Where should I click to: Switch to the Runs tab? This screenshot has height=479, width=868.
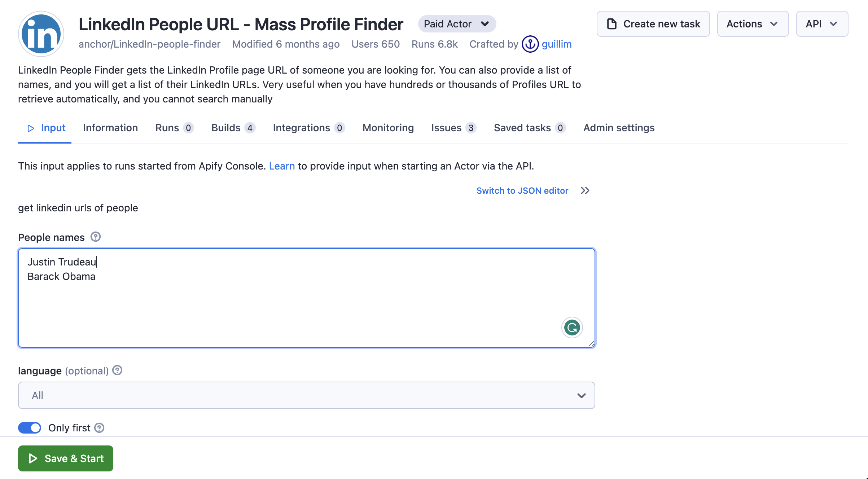click(167, 128)
